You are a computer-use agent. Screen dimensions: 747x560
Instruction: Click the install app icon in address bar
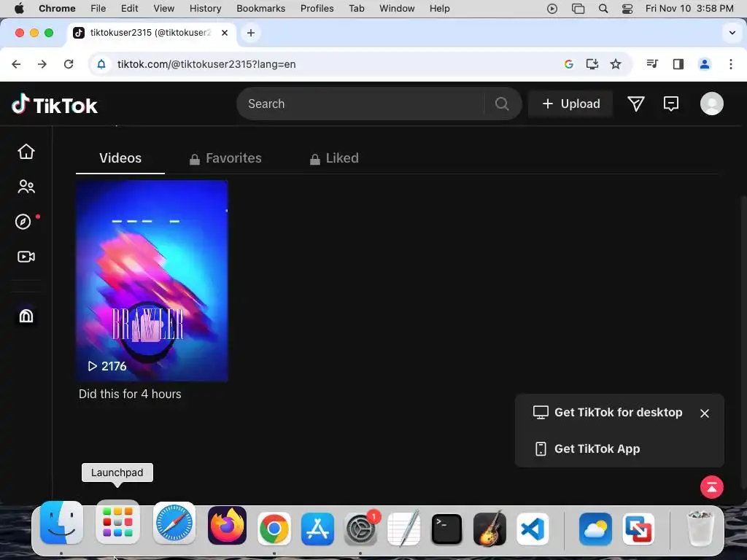[x=592, y=64]
